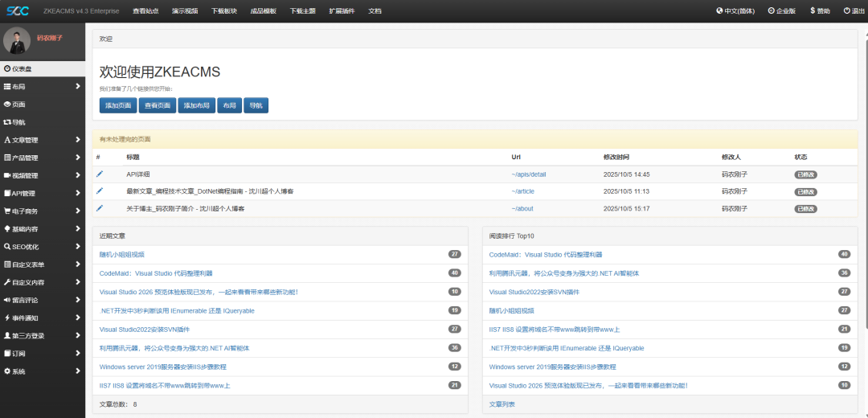Click the 赞助 dollar sponsor link
Screen dimensions: 868x418
[x=820, y=11]
